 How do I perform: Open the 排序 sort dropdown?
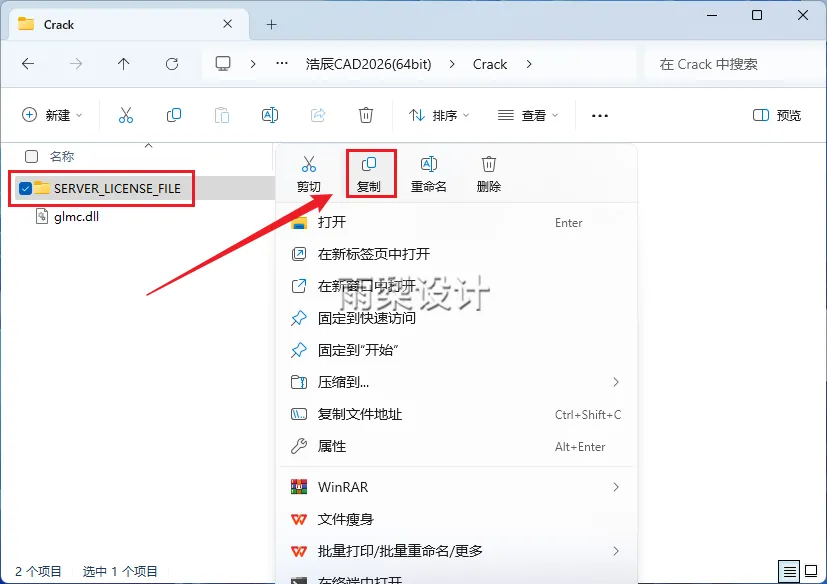click(439, 115)
